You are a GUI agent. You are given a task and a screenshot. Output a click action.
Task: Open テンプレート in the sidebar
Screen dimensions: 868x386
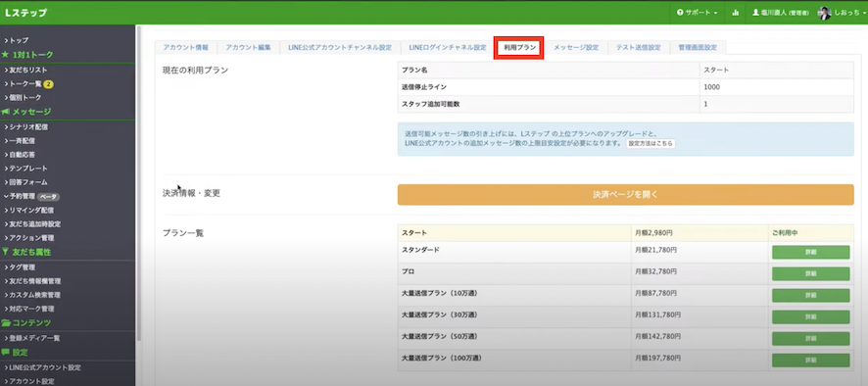25,169
